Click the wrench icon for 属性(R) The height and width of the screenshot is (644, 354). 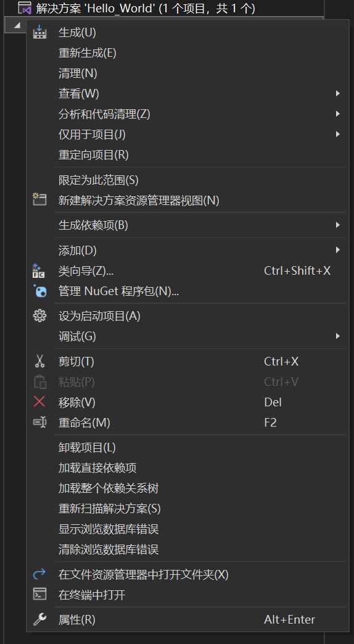pyautogui.click(x=39, y=619)
